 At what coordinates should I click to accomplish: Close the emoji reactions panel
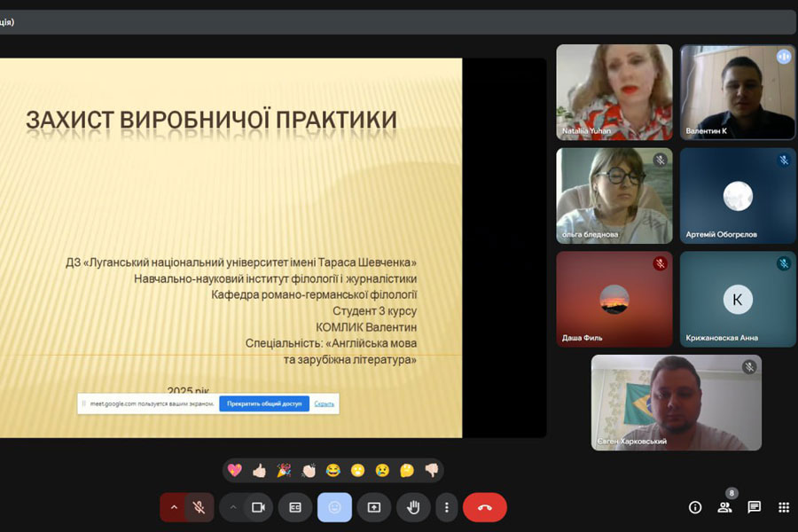click(x=334, y=507)
